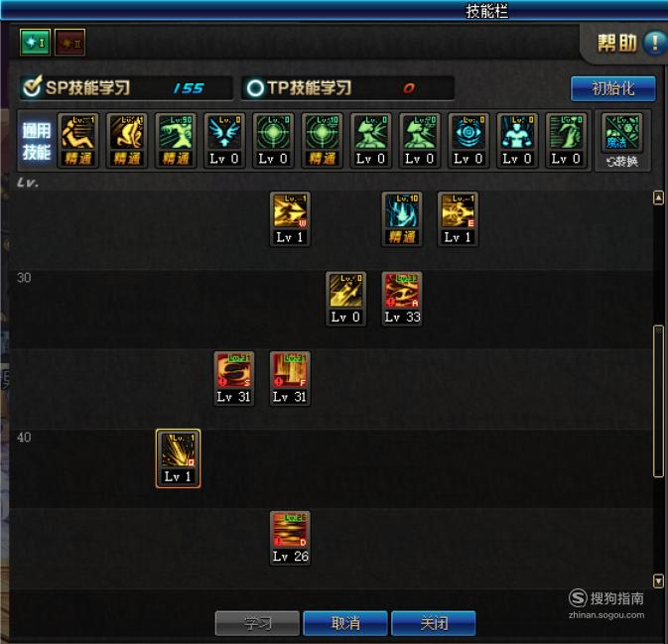
Task: Open the 帮助 help exclamation icon
Action: click(x=654, y=43)
